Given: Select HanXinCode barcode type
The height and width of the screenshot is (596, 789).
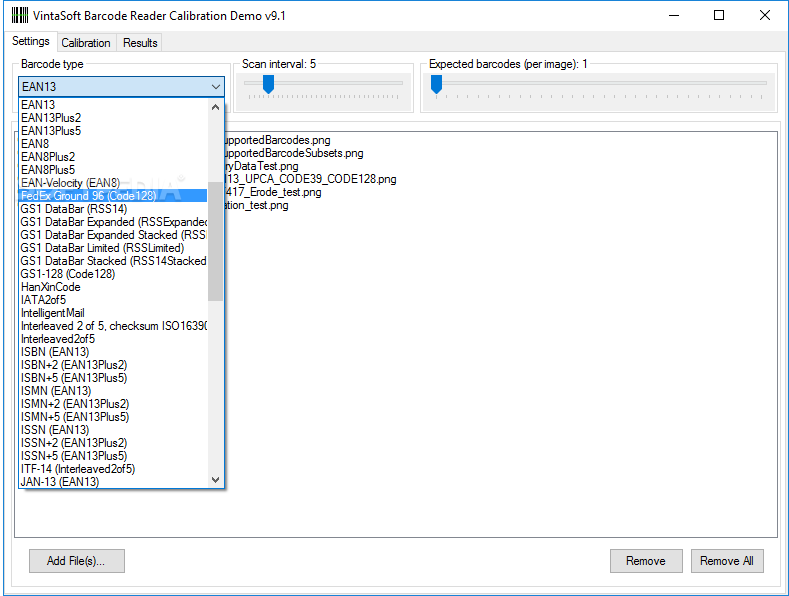Looking at the screenshot, I should point(113,287).
